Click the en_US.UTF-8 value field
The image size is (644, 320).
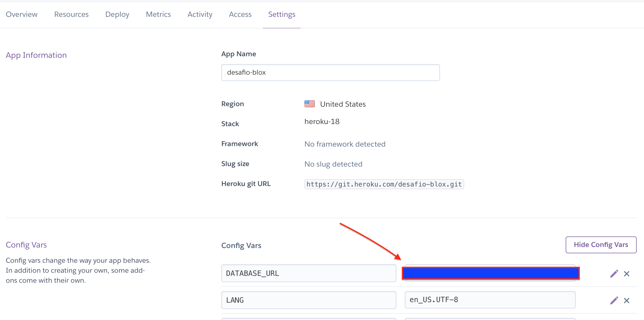tap(490, 300)
